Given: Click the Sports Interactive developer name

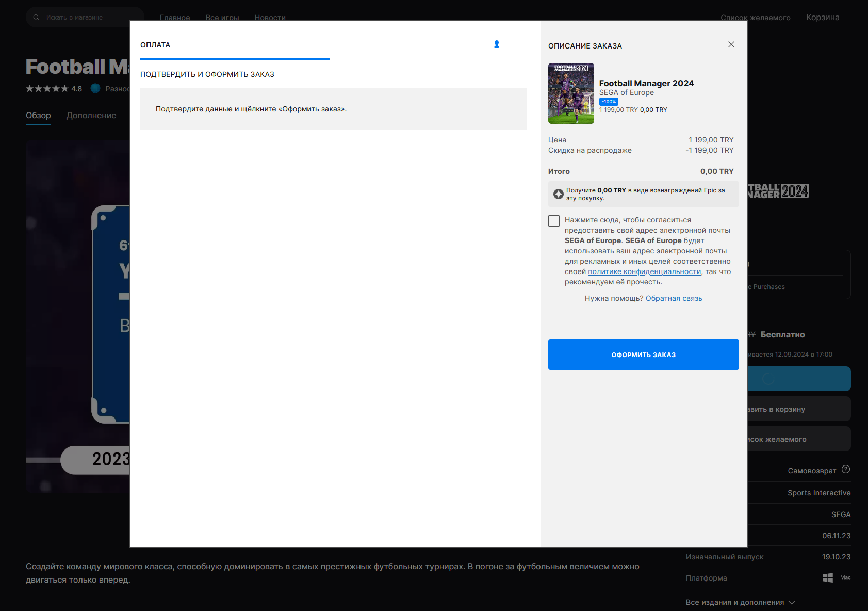Looking at the screenshot, I should coord(819,493).
